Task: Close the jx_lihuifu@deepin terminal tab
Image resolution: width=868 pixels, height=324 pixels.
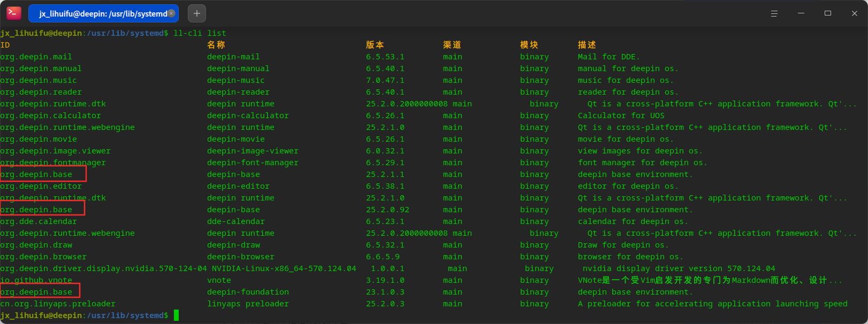Action: (171, 13)
